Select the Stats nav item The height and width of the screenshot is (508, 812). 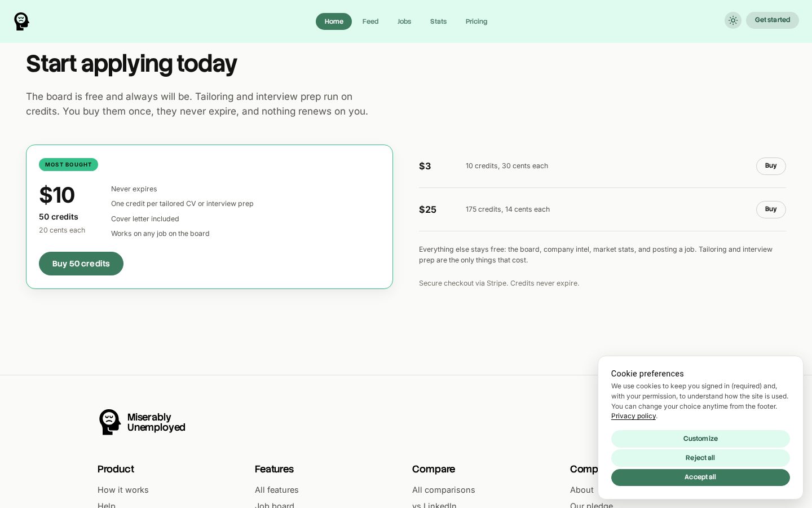(x=438, y=21)
